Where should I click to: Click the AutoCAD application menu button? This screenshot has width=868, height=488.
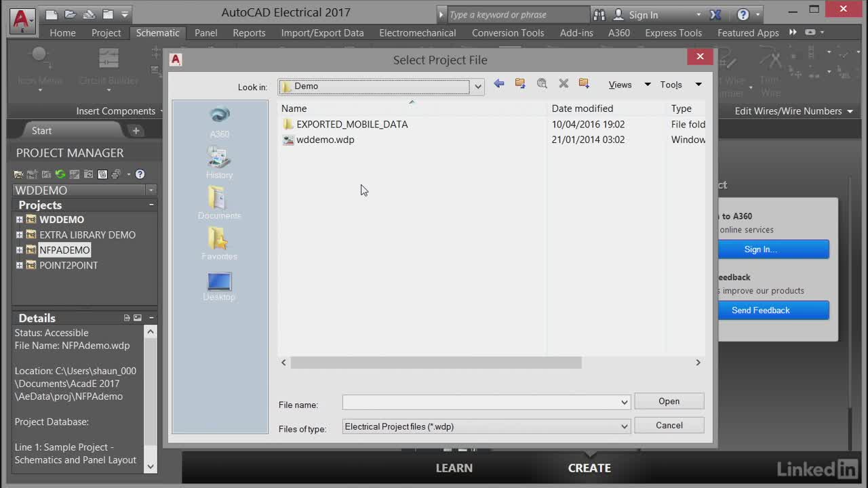point(22,20)
